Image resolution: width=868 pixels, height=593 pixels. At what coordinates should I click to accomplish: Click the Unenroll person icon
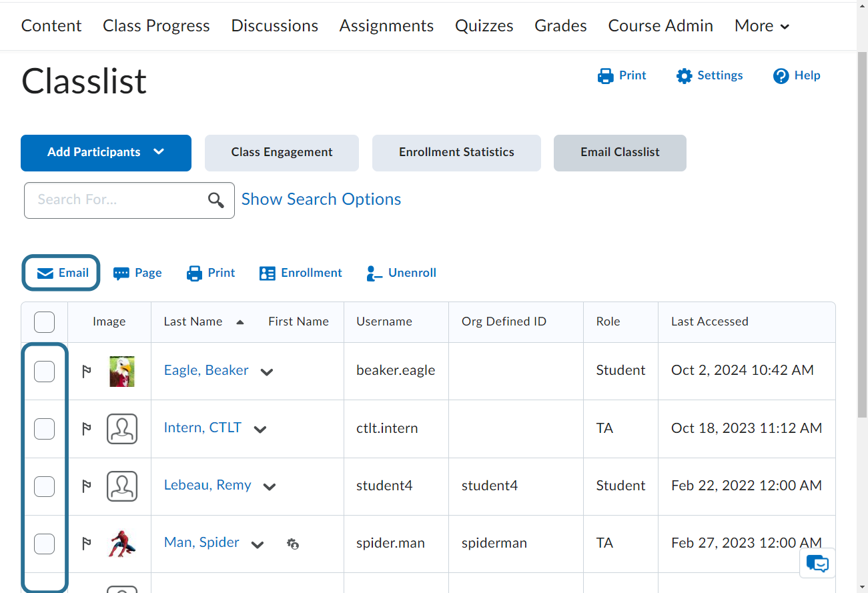(x=374, y=273)
